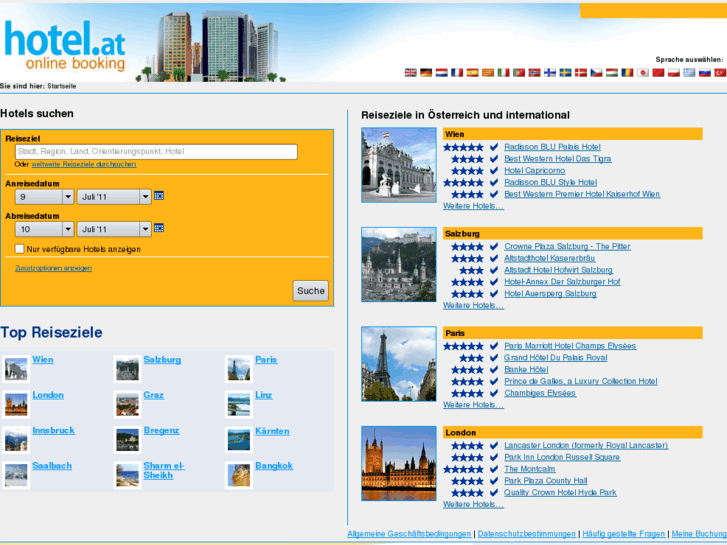The height and width of the screenshot is (545, 727).
Task: Open the Anreisedatum calendar picker icon
Action: [159, 196]
